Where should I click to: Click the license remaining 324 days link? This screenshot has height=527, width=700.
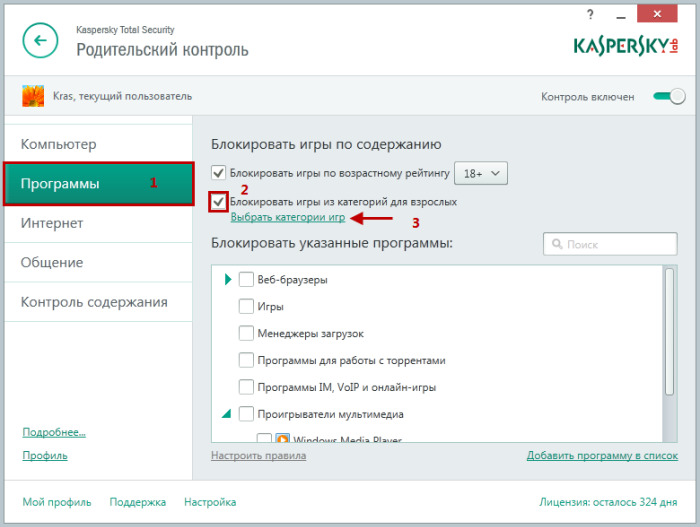pos(608,502)
